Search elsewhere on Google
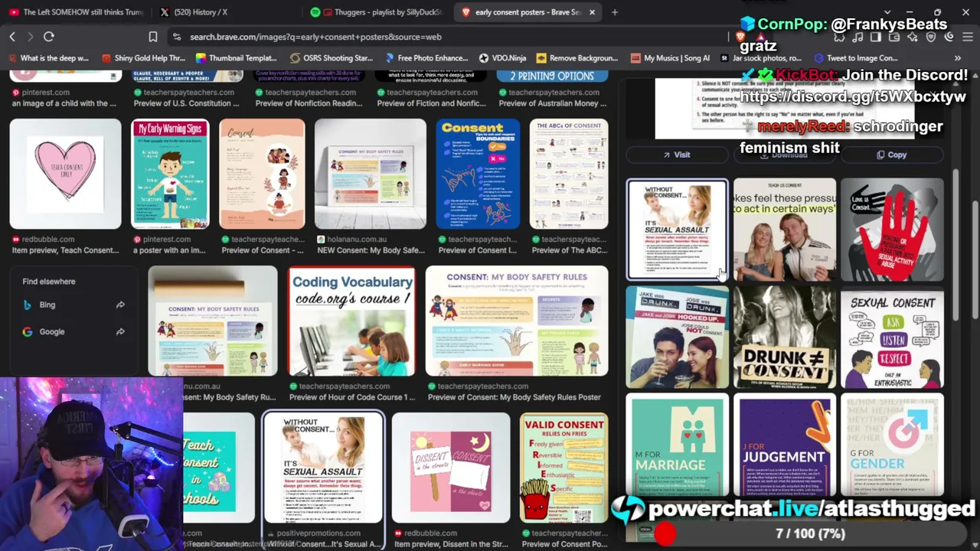This screenshot has width=980, height=551. [x=51, y=331]
